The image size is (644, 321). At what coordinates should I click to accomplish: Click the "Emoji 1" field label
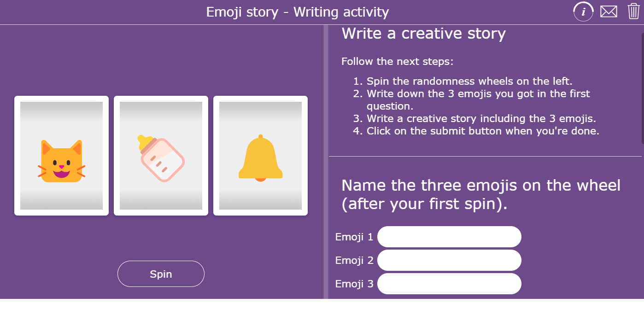[x=354, y=237]
